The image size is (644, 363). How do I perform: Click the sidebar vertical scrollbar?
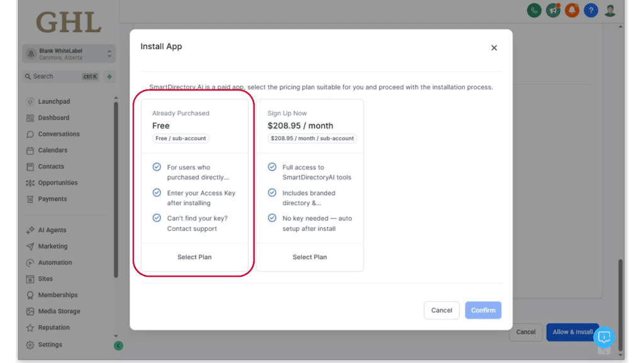tap(116, 189)
